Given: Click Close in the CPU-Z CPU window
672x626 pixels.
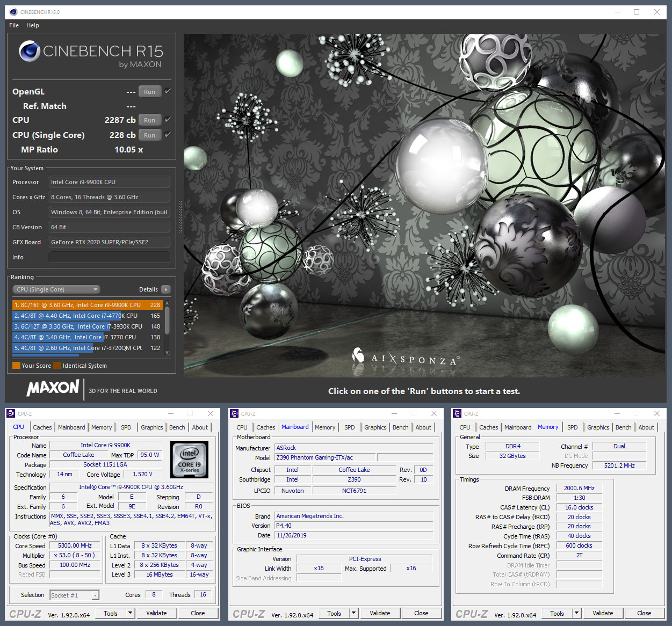Looking at the screenshot, I should [198, 613].
